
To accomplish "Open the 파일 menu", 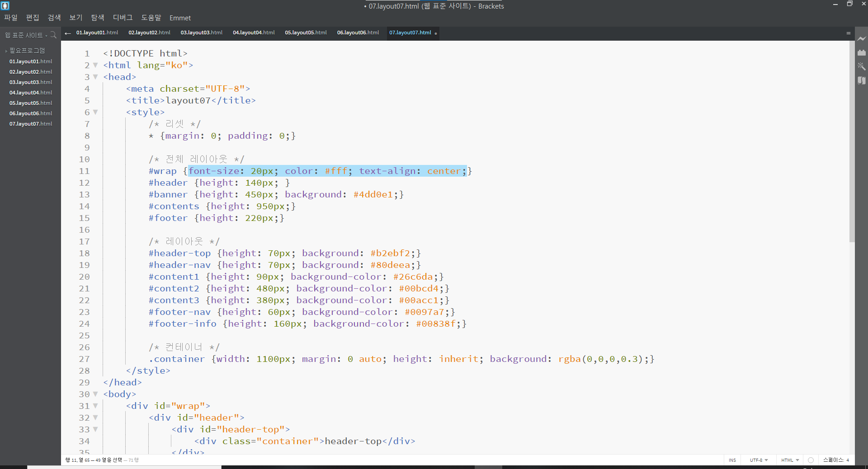I will pos(11,18).
